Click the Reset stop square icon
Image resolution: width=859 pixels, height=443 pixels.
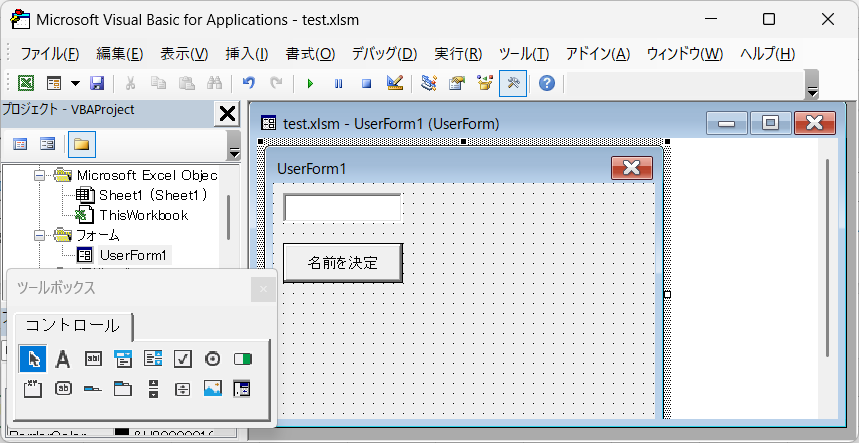[x=366, y=84]
